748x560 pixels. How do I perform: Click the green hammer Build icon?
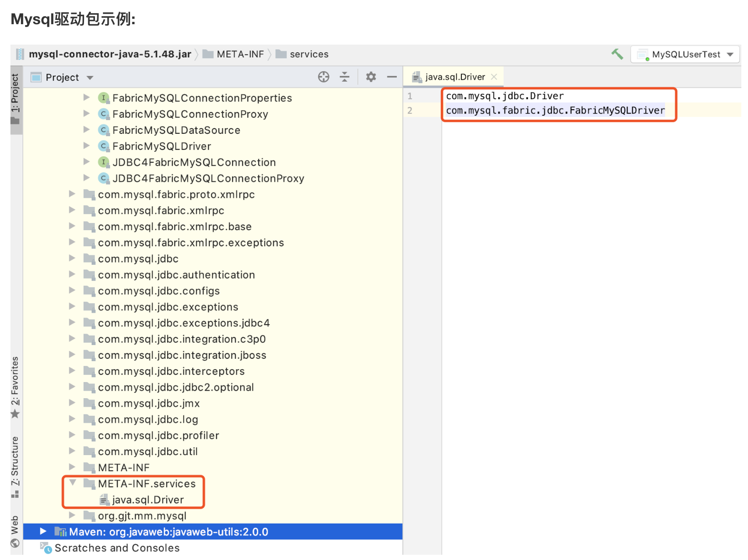tap(617, 54)
